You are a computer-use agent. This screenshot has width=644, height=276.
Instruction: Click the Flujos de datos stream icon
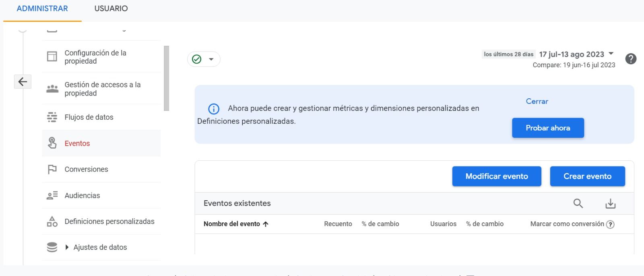(52, 117)
